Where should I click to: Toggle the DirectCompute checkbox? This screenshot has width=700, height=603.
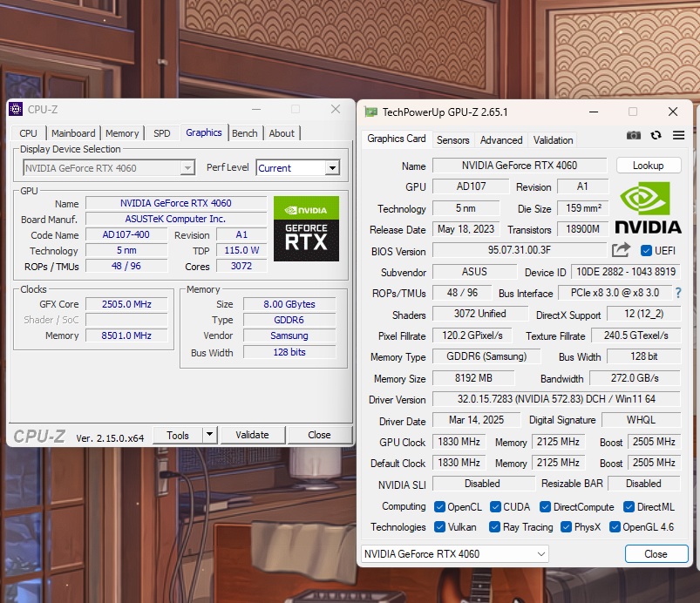coord(545,507)
